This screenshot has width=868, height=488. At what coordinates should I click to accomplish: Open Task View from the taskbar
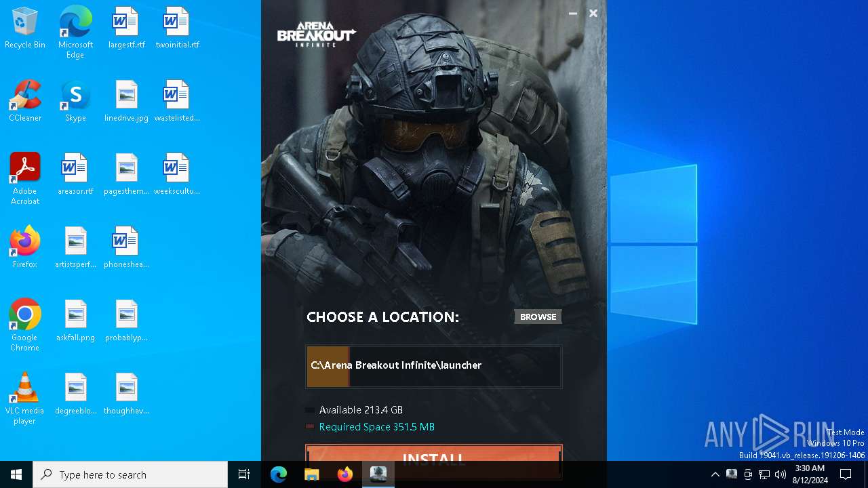pos(244,474)
